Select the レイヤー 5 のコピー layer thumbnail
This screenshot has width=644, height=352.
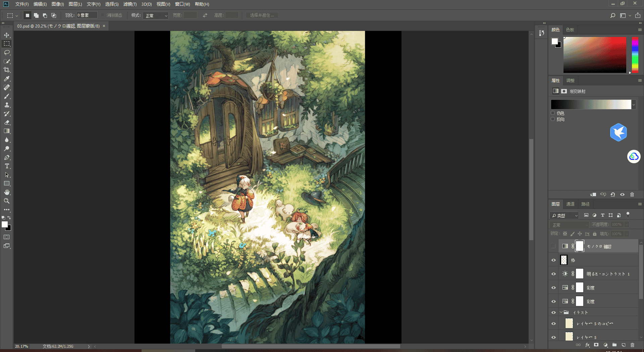569,323
